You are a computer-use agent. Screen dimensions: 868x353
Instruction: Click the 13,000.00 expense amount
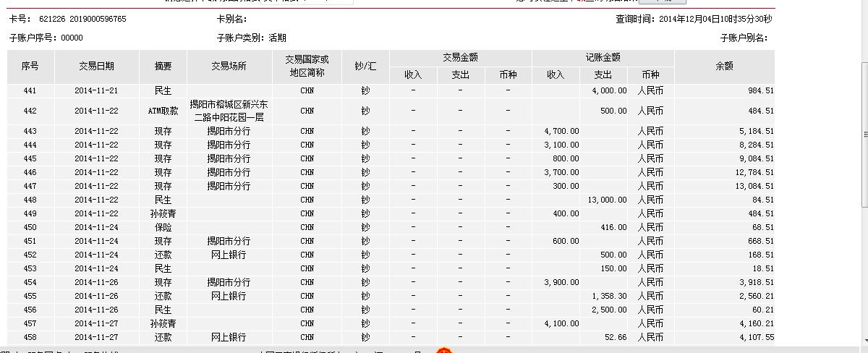pyautogui.click(x=607, y=200)
